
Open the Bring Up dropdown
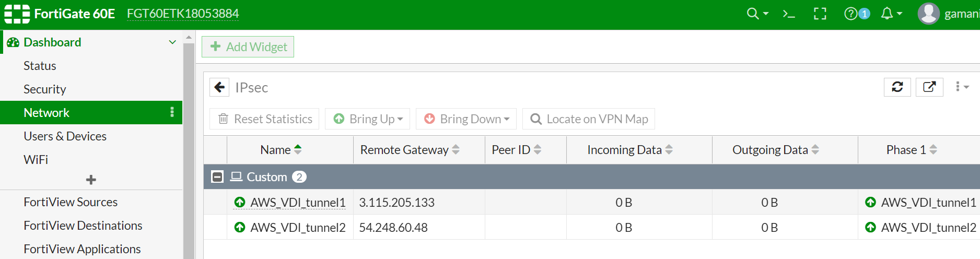(367, 119)
